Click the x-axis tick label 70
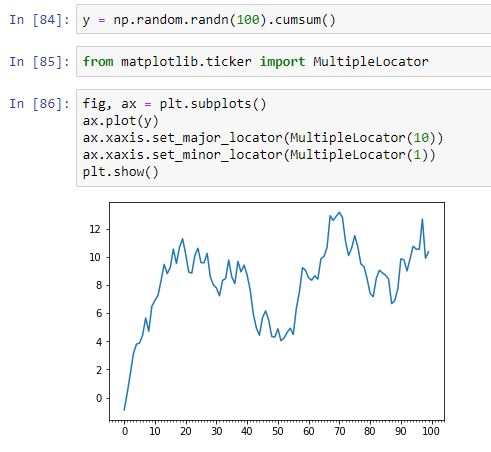 339,431
